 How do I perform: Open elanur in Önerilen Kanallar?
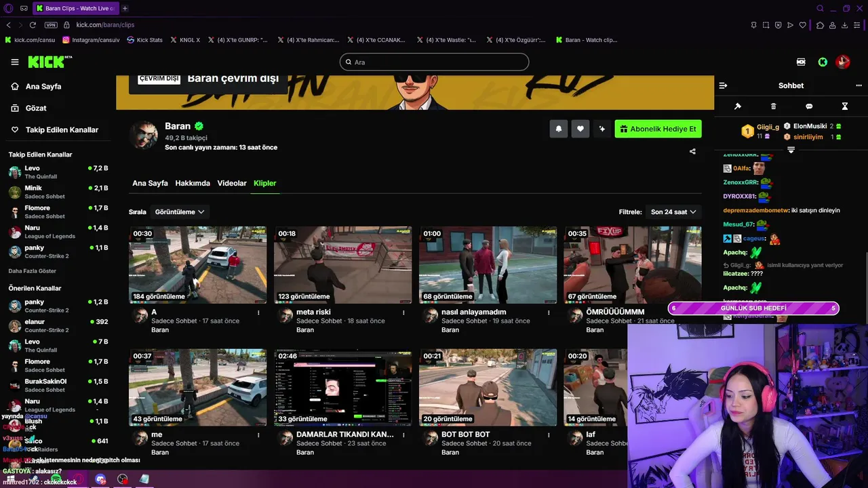(x=58, y=326)
